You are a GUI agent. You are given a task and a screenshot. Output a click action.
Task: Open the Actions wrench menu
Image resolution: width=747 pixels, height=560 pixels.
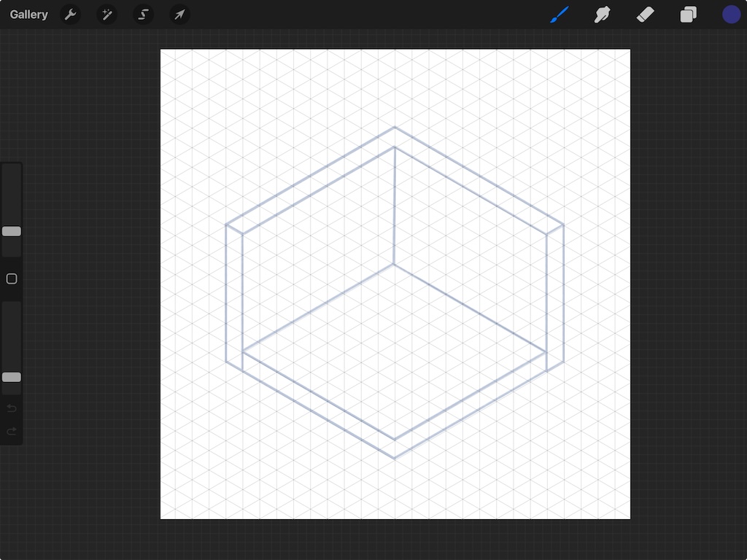coord(70,15)
